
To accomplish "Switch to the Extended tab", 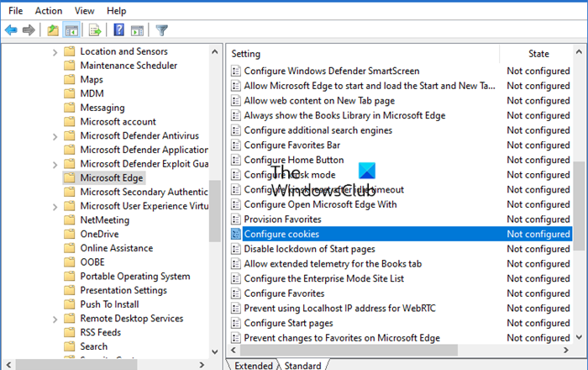I will tap(253, 365).
